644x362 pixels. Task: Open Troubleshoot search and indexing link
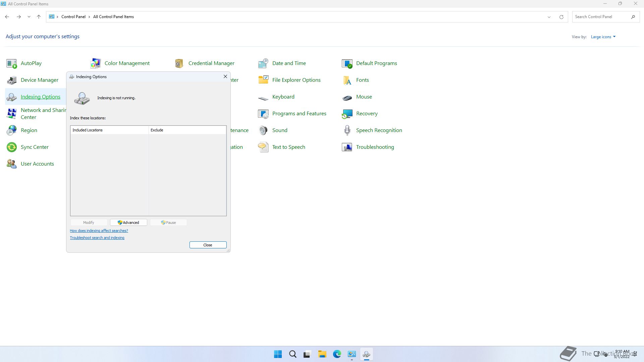[97, 238]
